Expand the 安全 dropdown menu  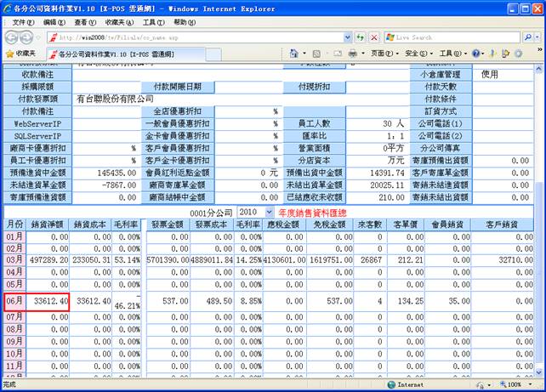coord(416,54)
